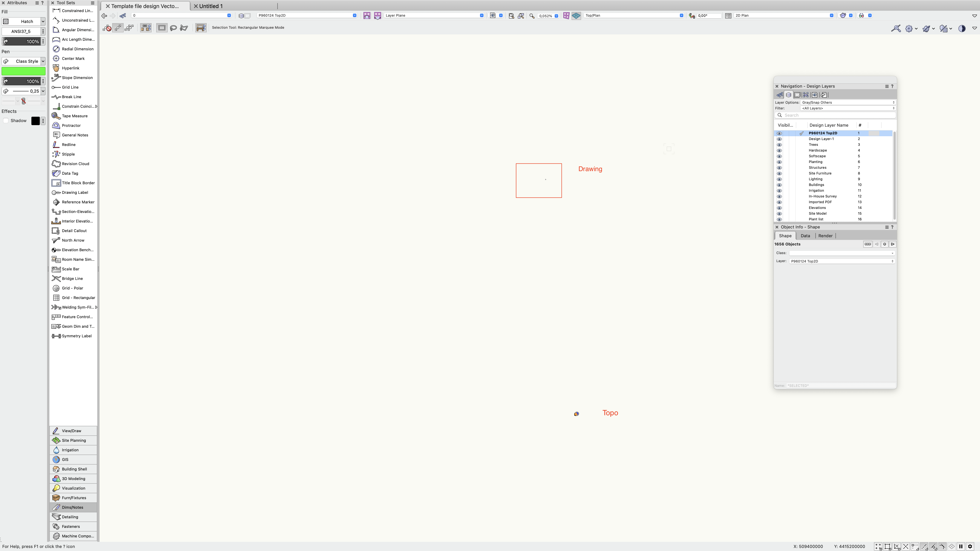Click the Lasso Marquee mode icon
The width and height of the screenshot is (980, 551).
(173, 28)
